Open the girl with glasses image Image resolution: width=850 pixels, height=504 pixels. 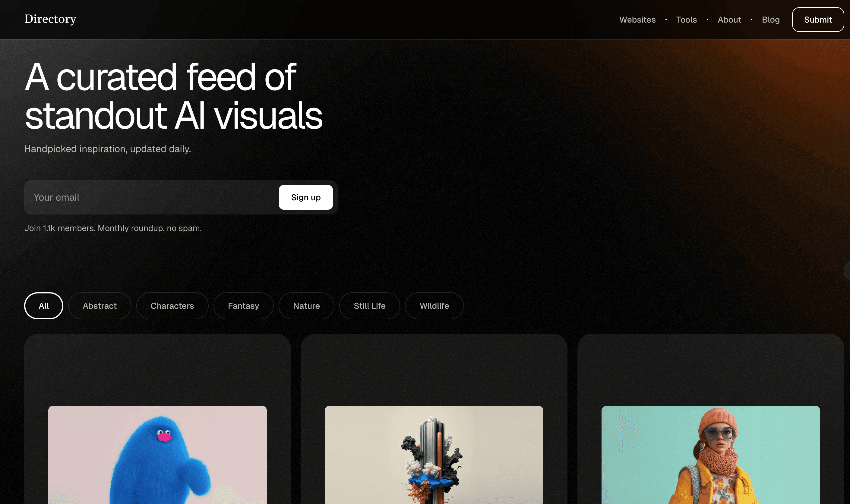[710, 455]
